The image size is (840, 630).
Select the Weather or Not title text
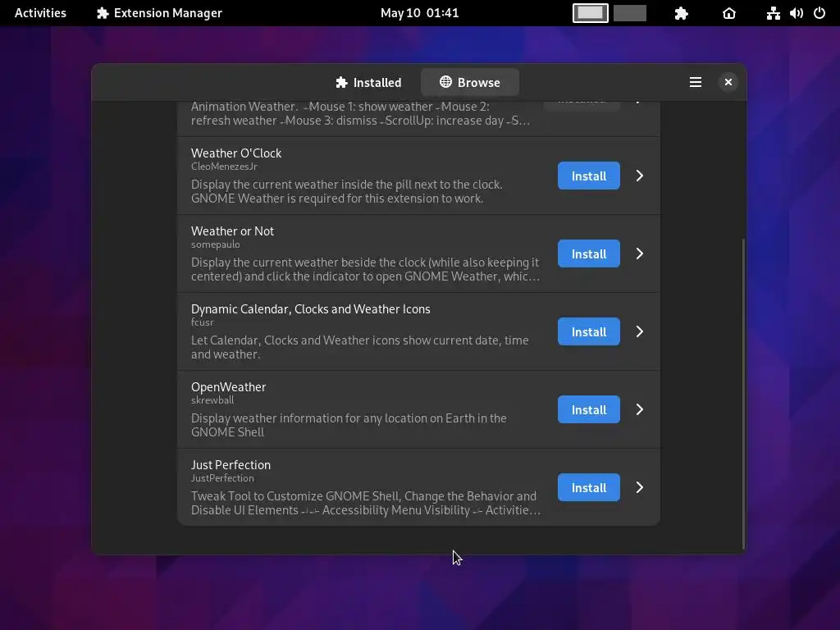point(232,231)
